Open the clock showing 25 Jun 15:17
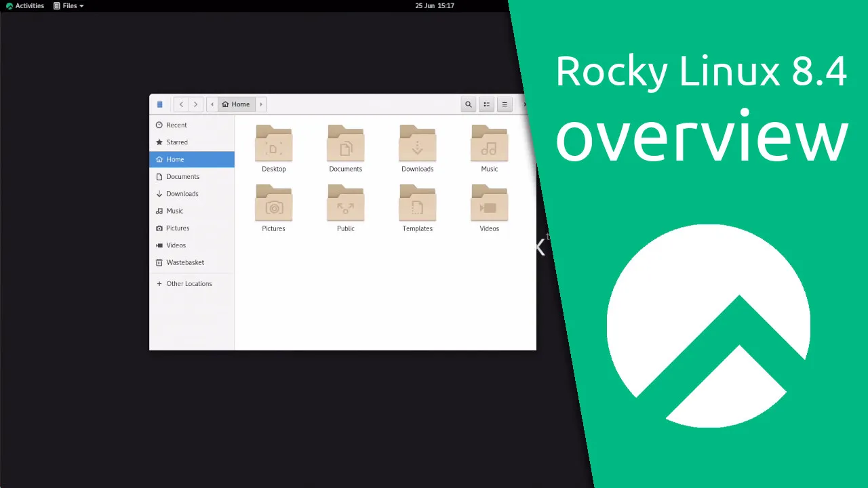Screen dimensions: 868x488 (x=435, y=5)
